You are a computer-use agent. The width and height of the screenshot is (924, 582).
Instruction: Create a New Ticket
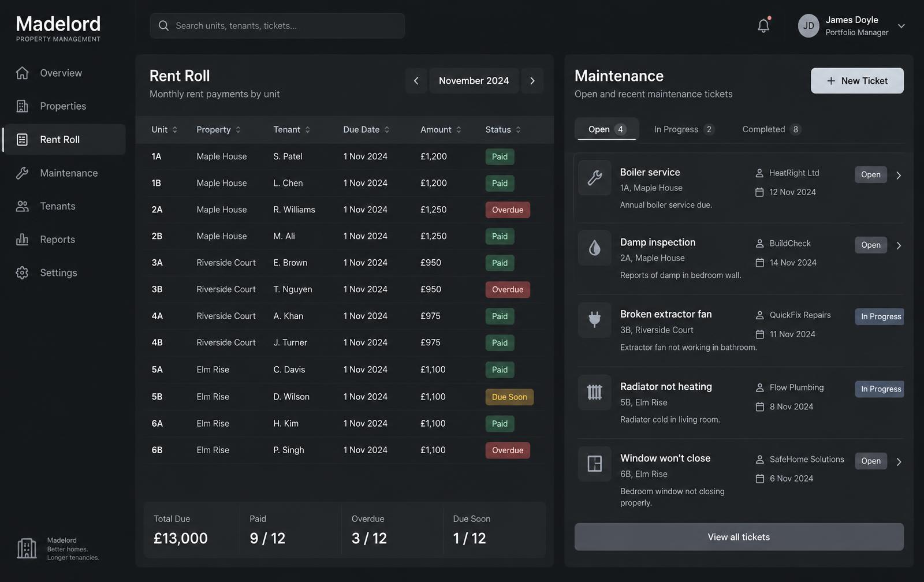(x=857, y=81)
